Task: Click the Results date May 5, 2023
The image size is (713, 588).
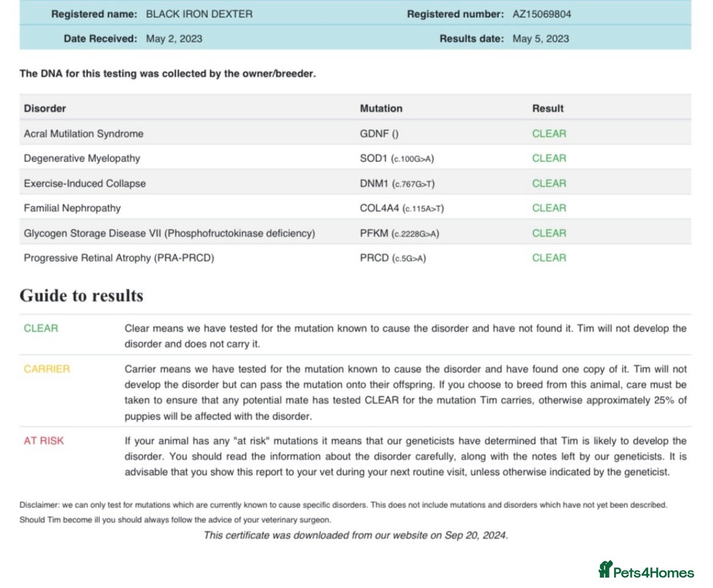Action: (541, 39)
